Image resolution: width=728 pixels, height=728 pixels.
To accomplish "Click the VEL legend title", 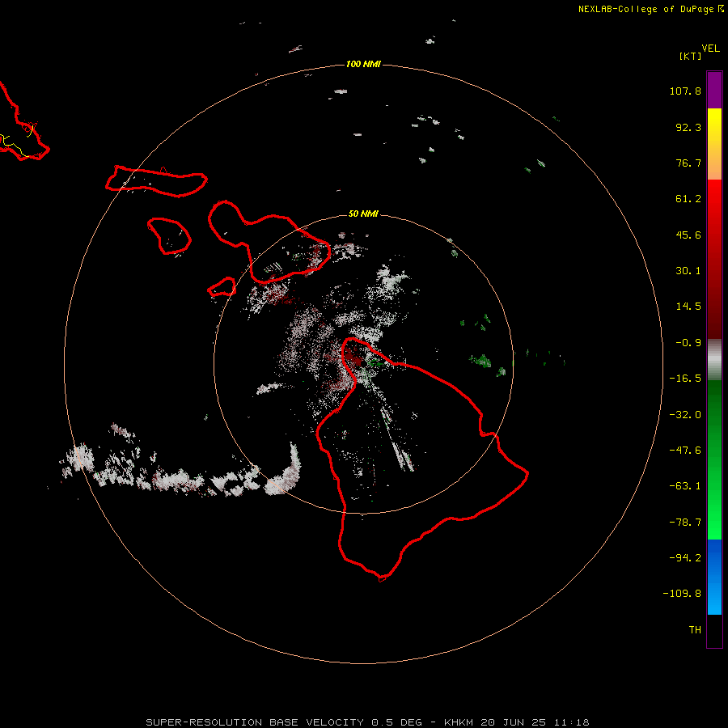I will pos(710,49).
